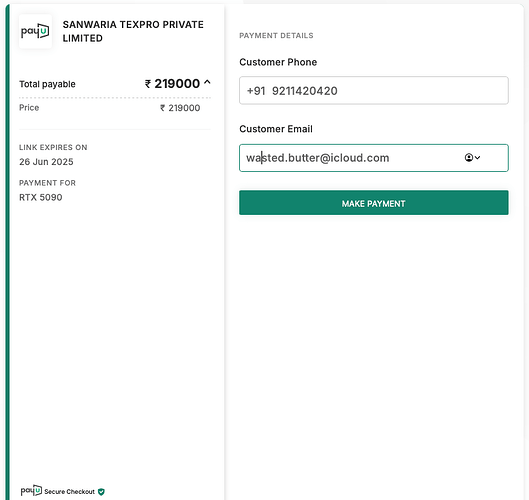
Task: Click the MAKE PAYMENT button
Action: click(x=373, y=203)
